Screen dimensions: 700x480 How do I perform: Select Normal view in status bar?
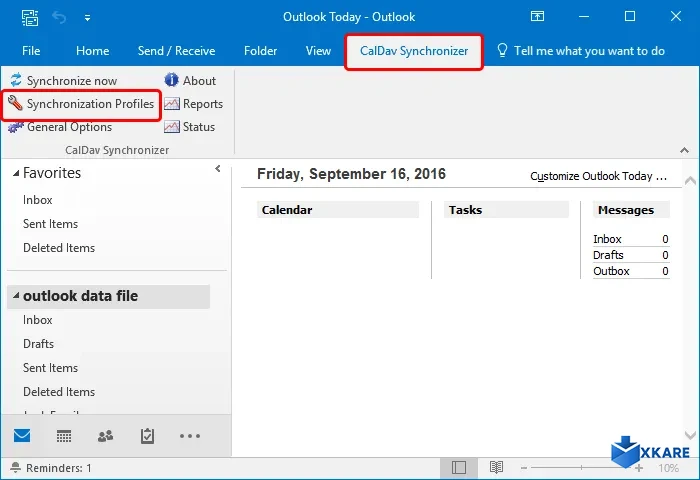point(458,467)
